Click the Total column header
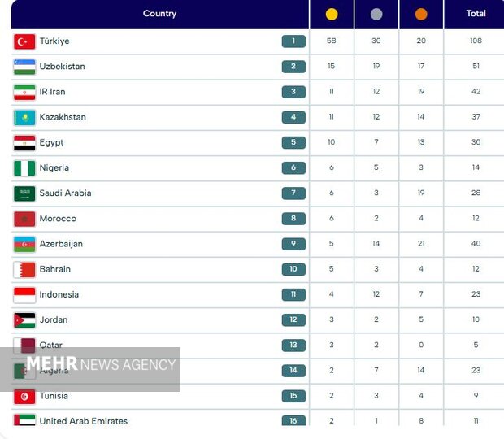 pyautogui.click(x=476, y=14)
